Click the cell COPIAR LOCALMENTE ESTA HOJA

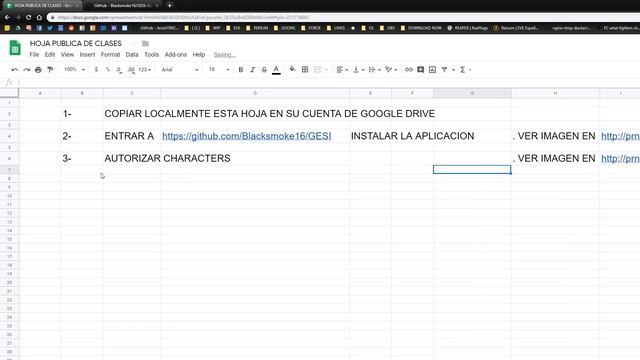point(269,113)
